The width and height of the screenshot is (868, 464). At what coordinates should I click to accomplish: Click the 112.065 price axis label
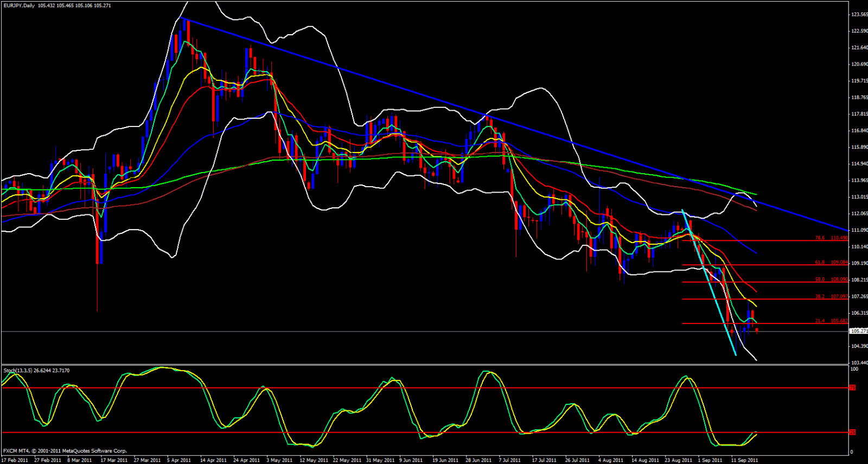(x=859, y=213)
